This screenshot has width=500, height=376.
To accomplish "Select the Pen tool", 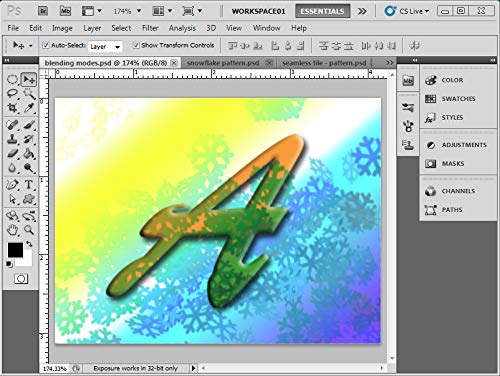I will click(13, 184).
